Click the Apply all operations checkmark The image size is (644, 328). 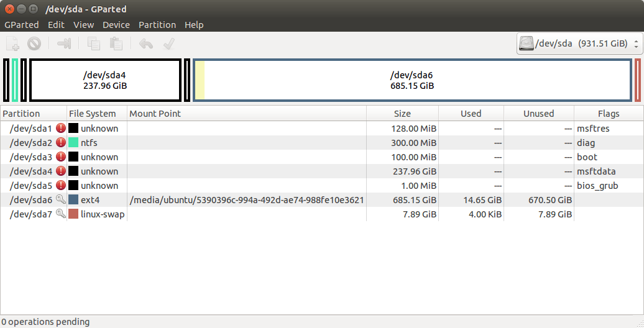168,44
